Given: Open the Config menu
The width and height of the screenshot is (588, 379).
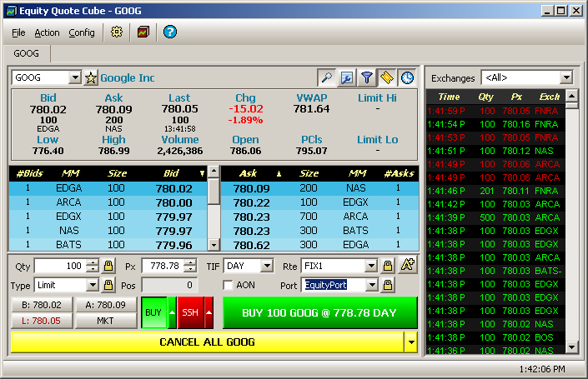Looking at the screenshot, I should 82,32.
